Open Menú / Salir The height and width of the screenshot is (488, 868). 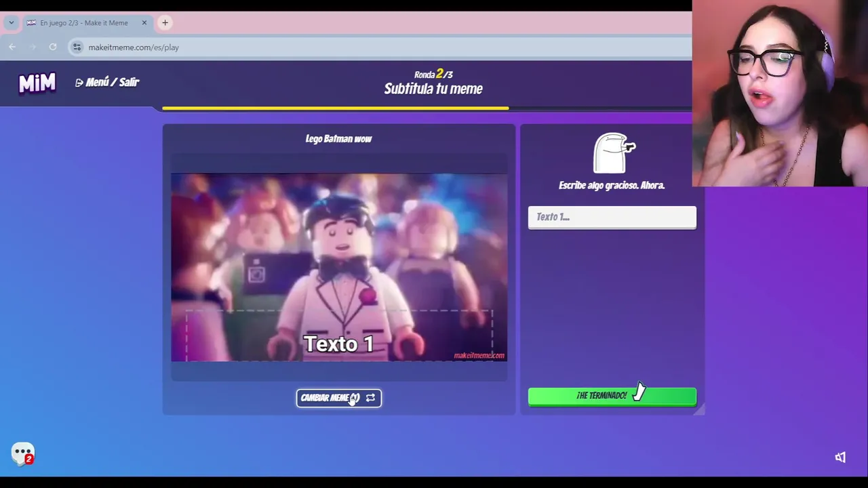click(107, 82)
